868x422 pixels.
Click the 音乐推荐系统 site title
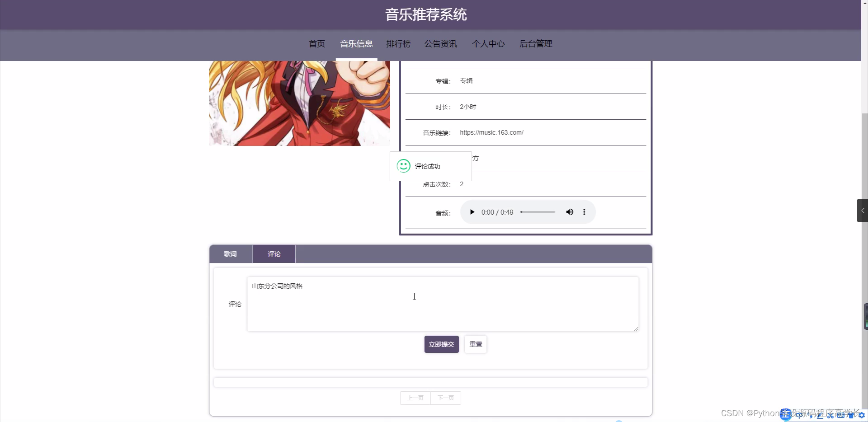pyautogui.click(x=426, y=14)
